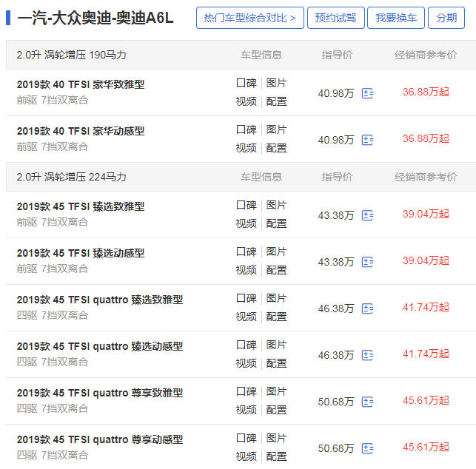Click 图片 for 40 TFSI 豪华动感型
Screen dimensions: 476x469
[276, 130]
